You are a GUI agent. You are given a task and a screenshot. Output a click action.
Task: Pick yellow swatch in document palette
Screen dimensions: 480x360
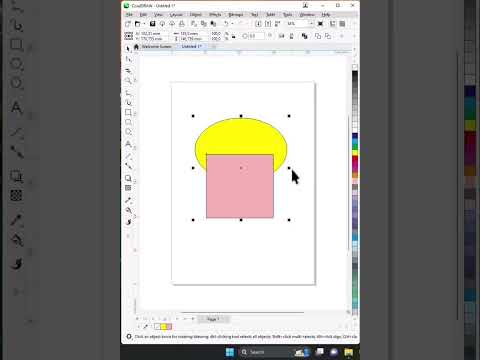tap(164, 327)
